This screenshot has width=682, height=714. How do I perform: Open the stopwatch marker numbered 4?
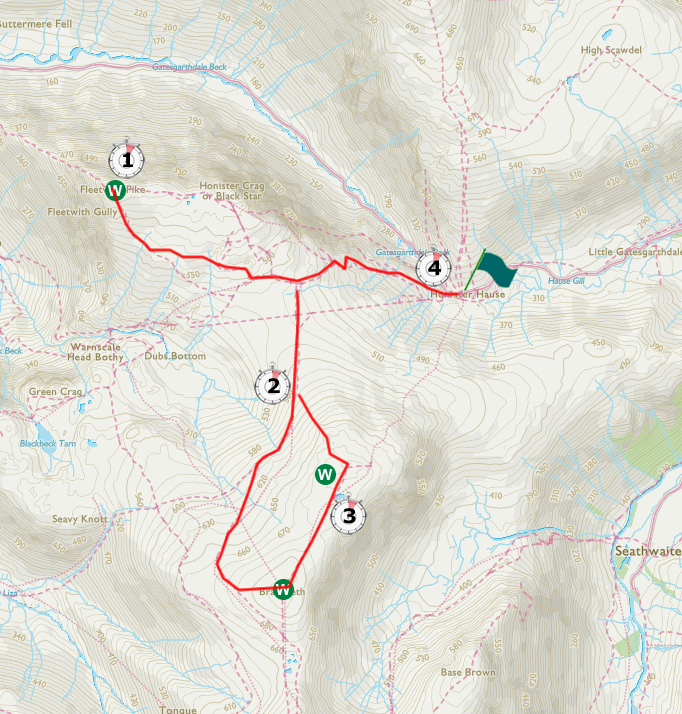(434, 267)
